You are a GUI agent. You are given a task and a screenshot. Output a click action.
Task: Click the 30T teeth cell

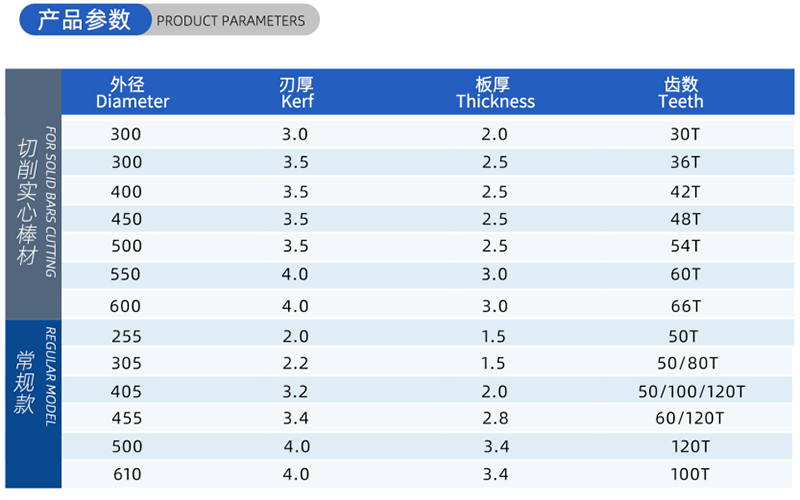(684, 134)
